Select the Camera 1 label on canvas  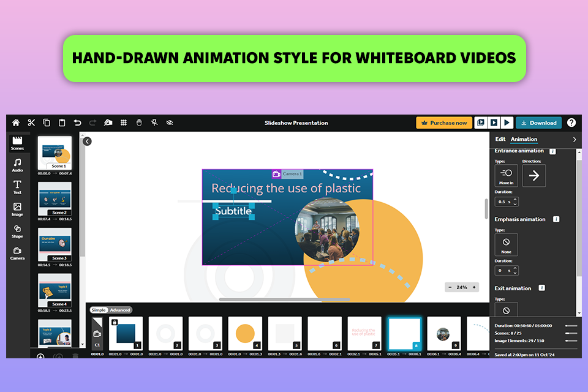288,174
